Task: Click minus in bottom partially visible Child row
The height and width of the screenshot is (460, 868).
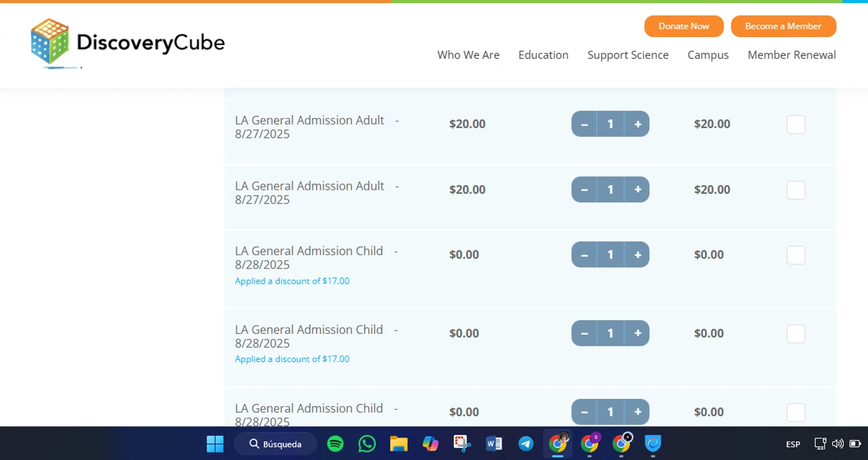Action: [x=584, y=412]
